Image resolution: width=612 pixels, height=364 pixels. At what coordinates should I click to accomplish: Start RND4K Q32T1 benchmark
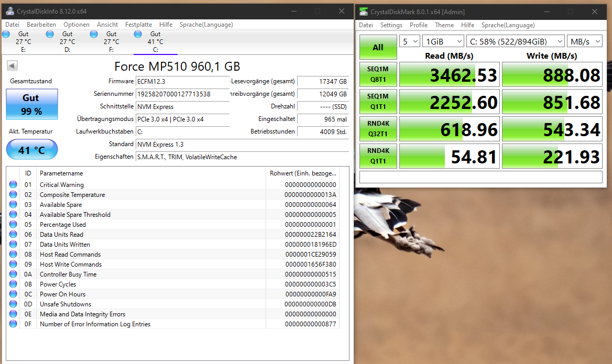(378, 129)
